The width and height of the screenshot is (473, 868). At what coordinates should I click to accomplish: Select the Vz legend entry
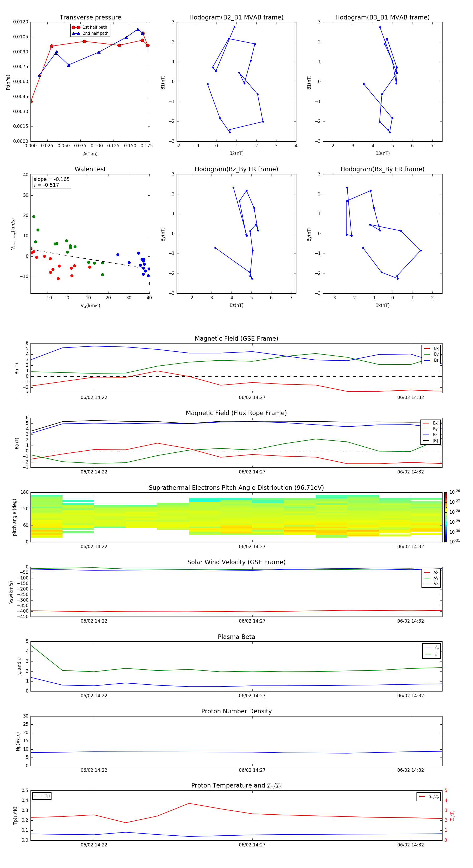coord(431,584)
